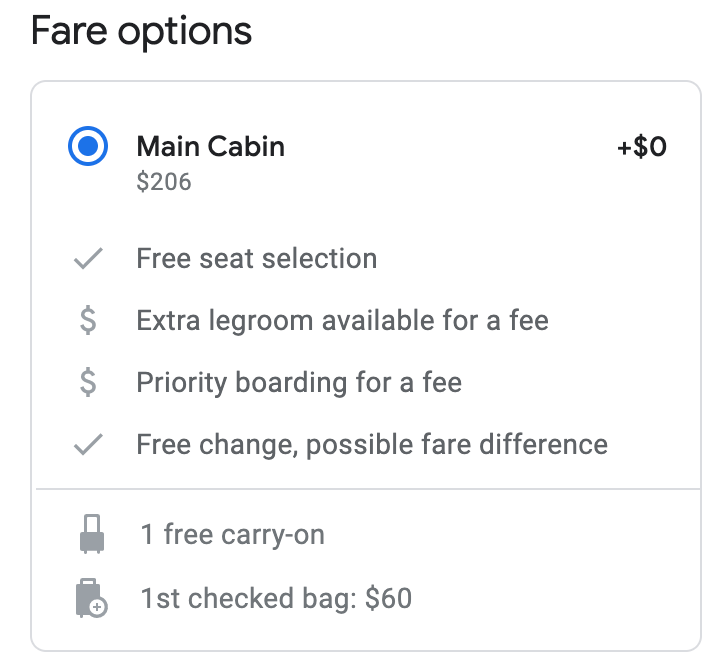The width and height of the screenshot is (706, 660).
Task: Click 1st checked bag: $60 text
Action: tap(276, 598)
